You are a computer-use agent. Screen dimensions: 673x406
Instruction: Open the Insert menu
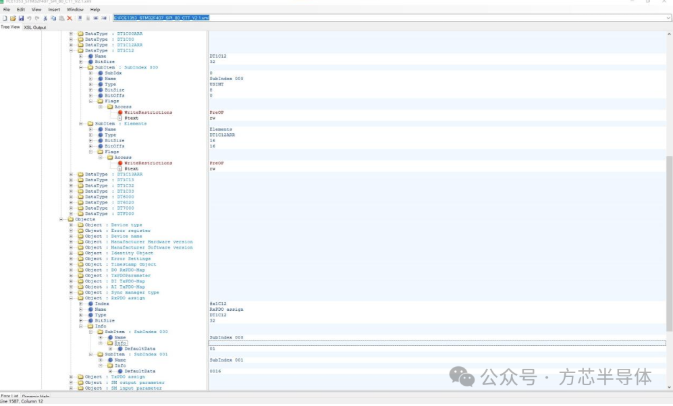click(54, 9)
